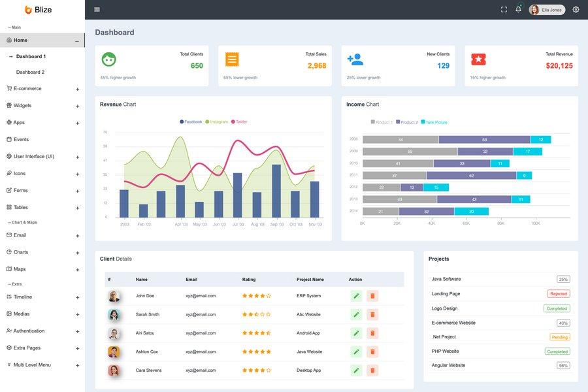
Task: Toggle the Facebook series in Revenue Chart
Action: [x=189, y=121]
